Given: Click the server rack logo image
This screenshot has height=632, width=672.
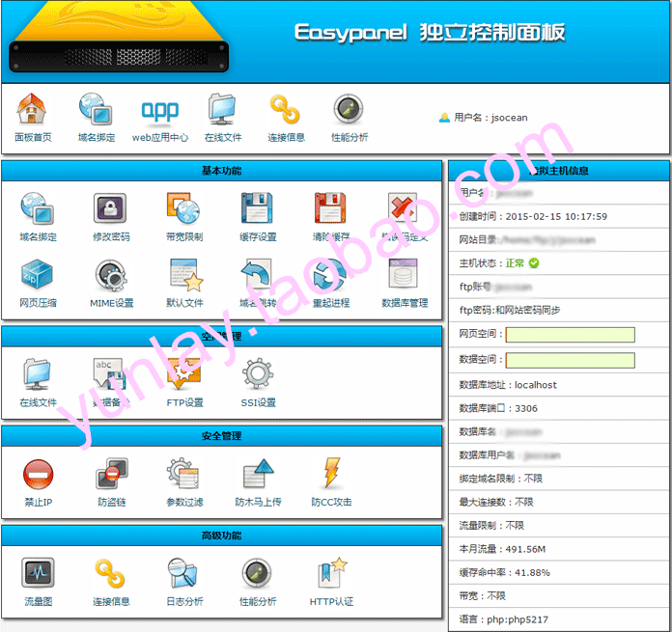Looking at the screenshot, I should coord(119,37).
